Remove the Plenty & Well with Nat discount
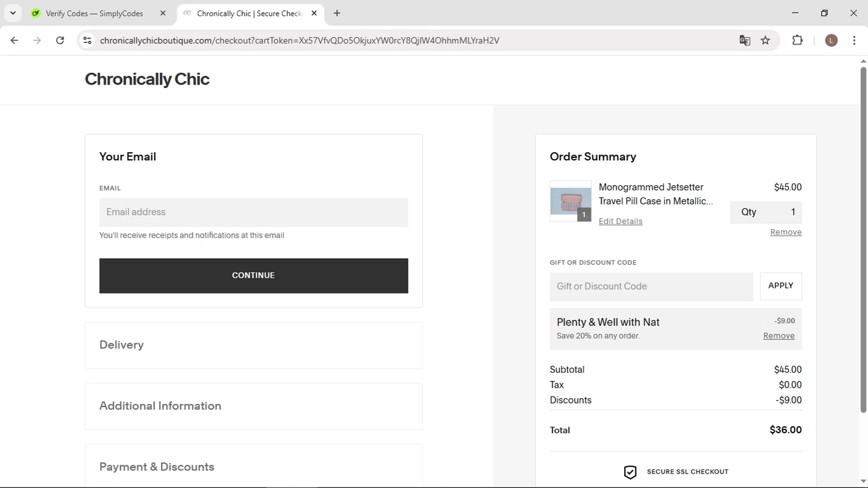 click(778, 336)
